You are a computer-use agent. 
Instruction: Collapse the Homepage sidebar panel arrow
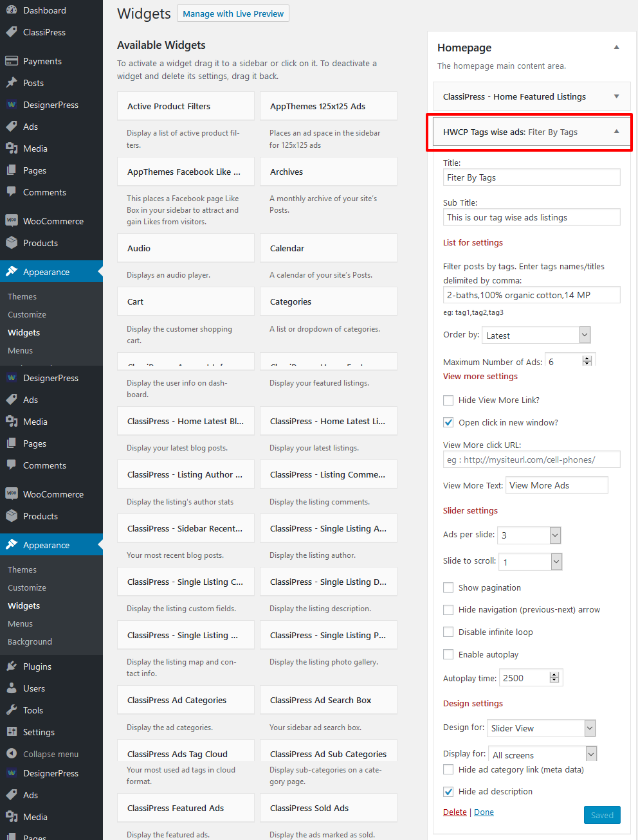tap(617, 48)
